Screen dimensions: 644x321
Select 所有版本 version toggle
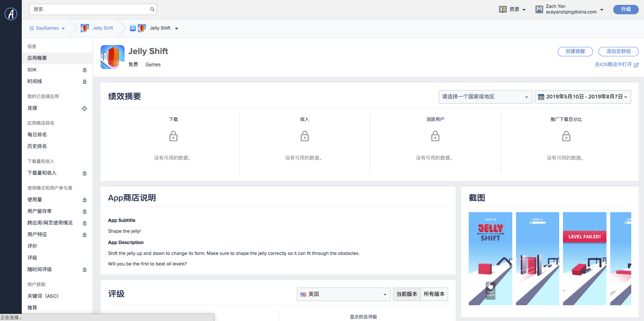[434, 294]
